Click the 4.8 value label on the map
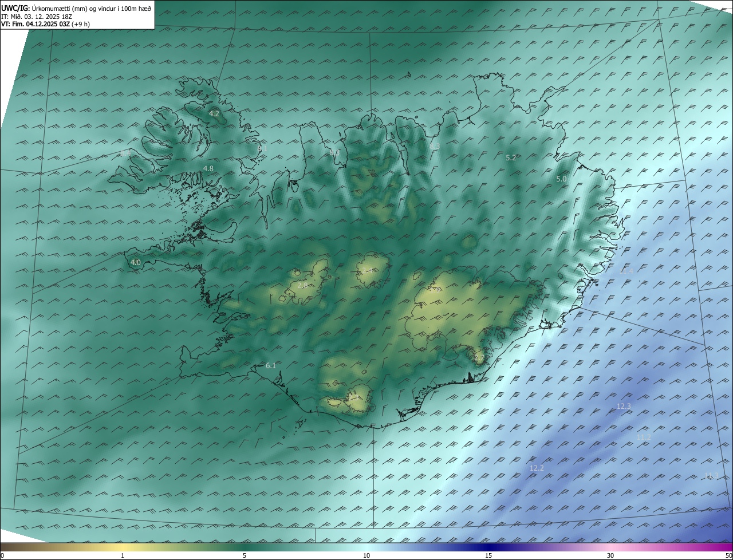This screenshot has width=733, height=560. 208,168
